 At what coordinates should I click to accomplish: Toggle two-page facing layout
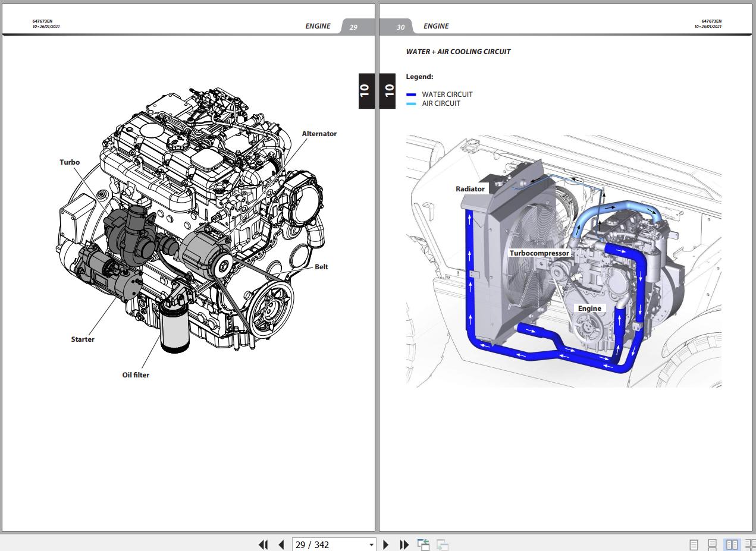732,544
